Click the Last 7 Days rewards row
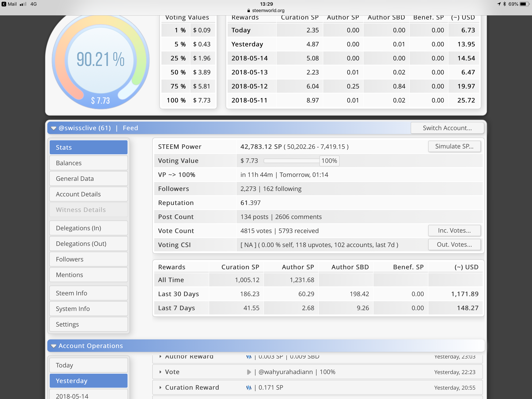Image resolution: width=532 pixels, height=399 pixels. [318, 308]
